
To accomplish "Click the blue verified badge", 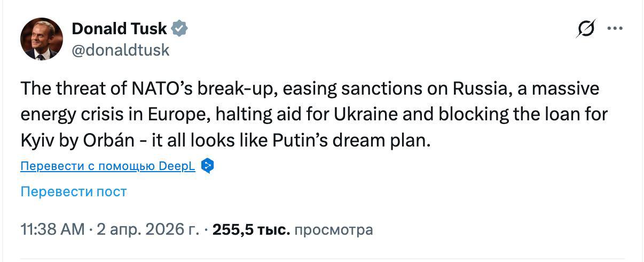I will [179, 28].
